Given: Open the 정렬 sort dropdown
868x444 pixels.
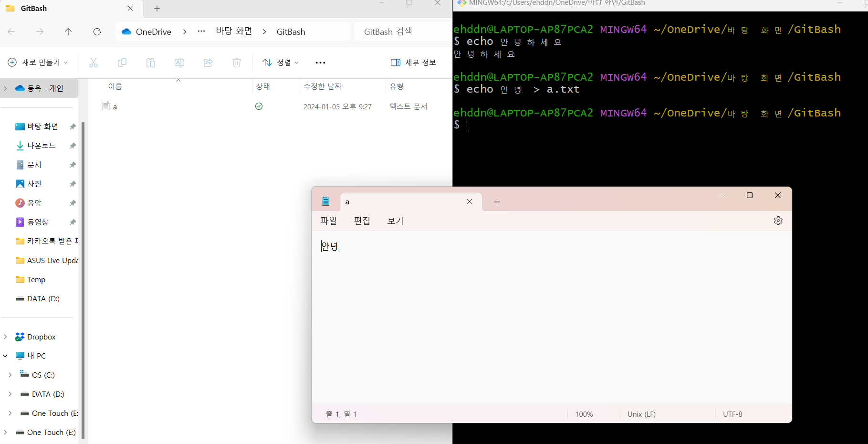Looking at the screenshot, I should tap(281, 63).
